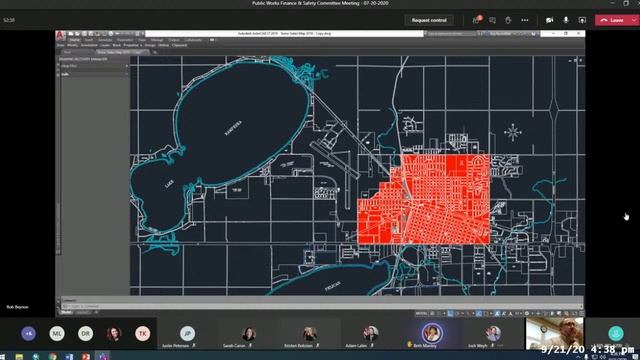The width and height of the screenshot is (640, 360).
Task: Select the JP participant tile
Action: click(187, 335)
